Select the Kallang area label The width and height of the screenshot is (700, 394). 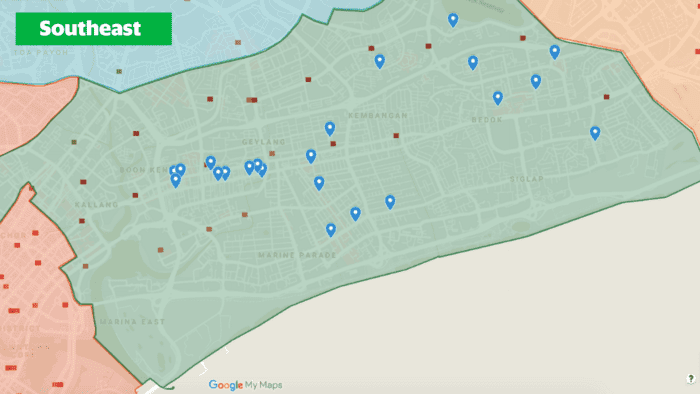96,205
